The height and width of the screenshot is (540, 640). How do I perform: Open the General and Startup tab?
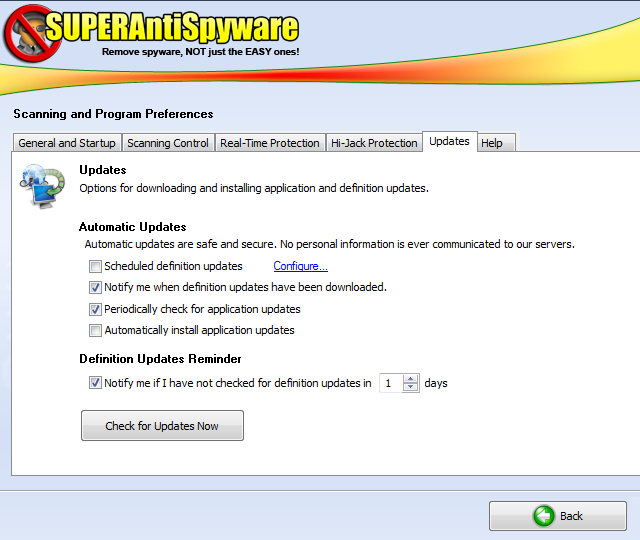(x=67, y=143)
